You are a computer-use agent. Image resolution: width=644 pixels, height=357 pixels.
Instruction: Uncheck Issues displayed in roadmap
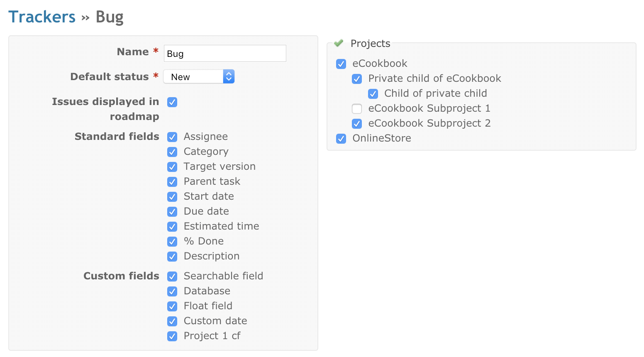point(172,102)
